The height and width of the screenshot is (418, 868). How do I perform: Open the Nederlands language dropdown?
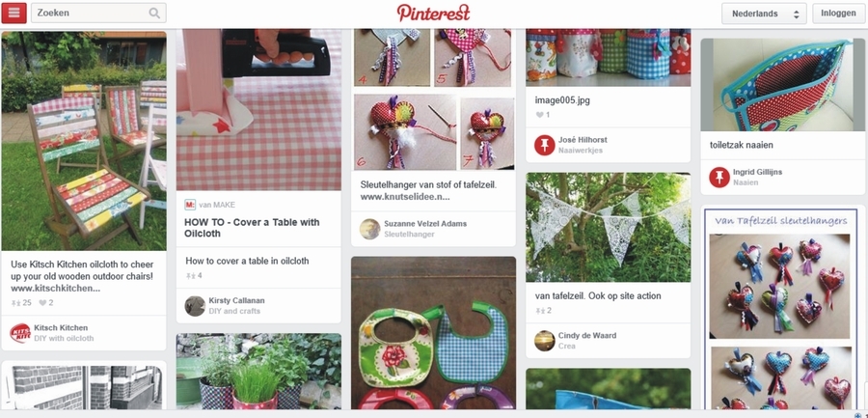coord(764,14)
